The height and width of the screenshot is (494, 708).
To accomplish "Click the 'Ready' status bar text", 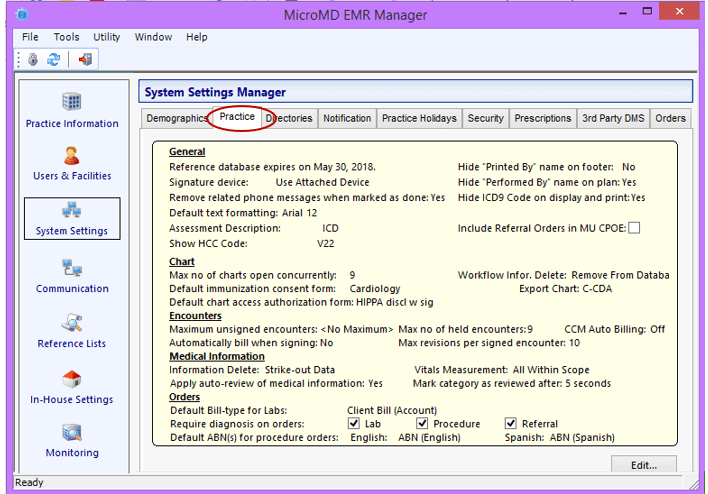I will [x=29, y=482].
